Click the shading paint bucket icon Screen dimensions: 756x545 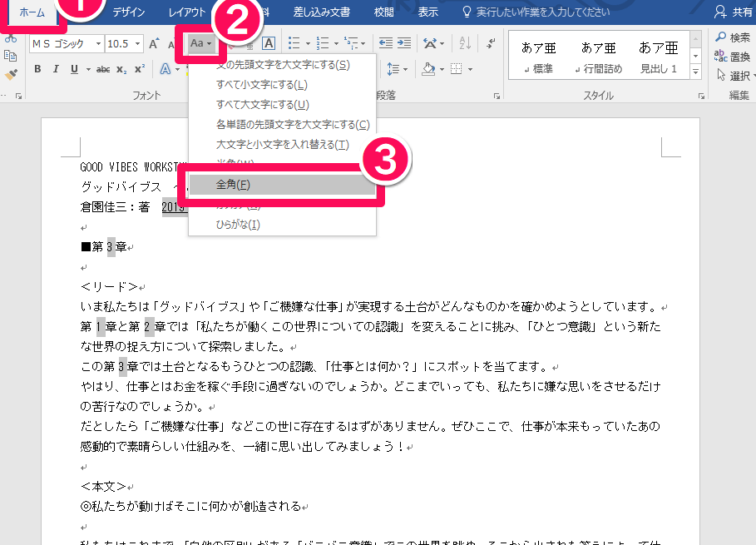pyautogui.click(x=428, y=69)
